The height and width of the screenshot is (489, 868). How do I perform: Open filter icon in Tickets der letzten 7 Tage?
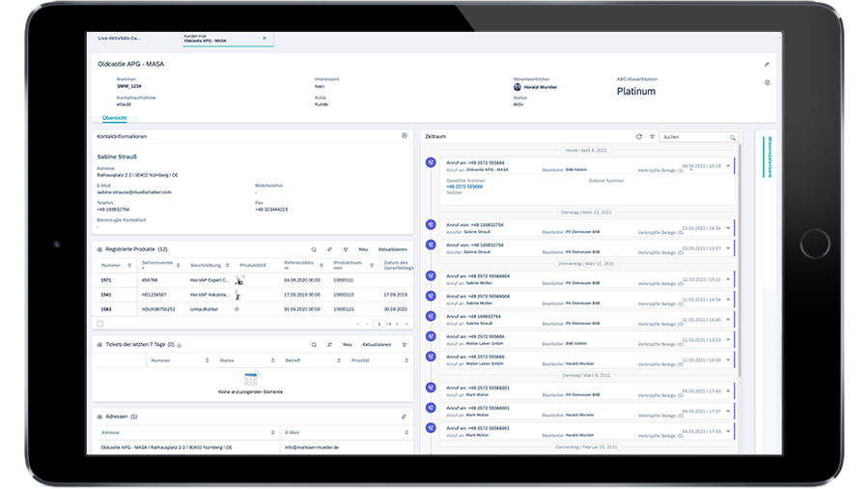pos(404,344)
